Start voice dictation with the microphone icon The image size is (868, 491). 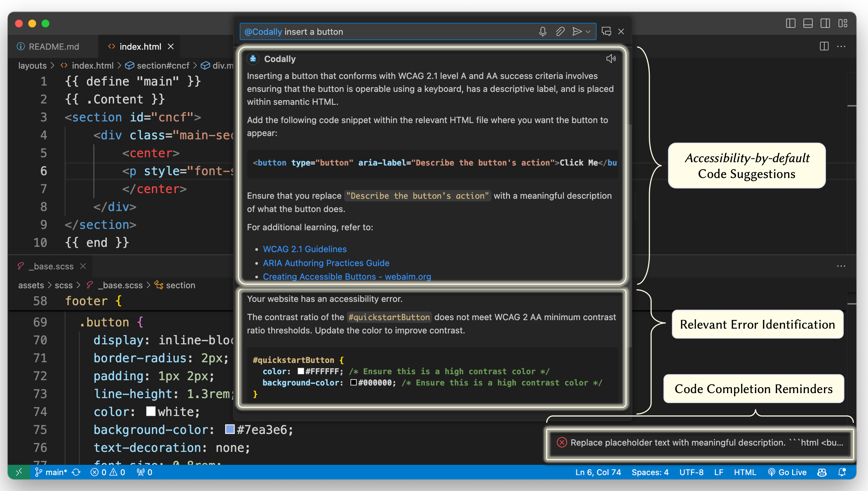(x=543, y=31)
